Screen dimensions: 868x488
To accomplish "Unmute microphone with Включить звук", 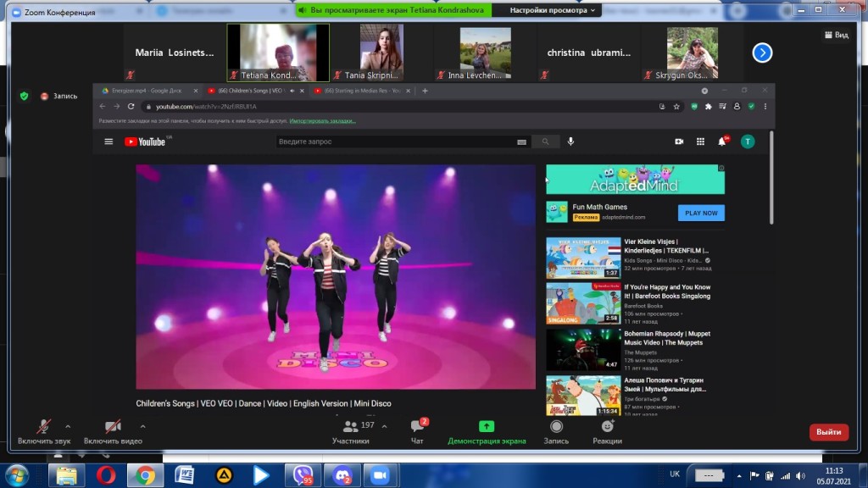I will point(44,431).
